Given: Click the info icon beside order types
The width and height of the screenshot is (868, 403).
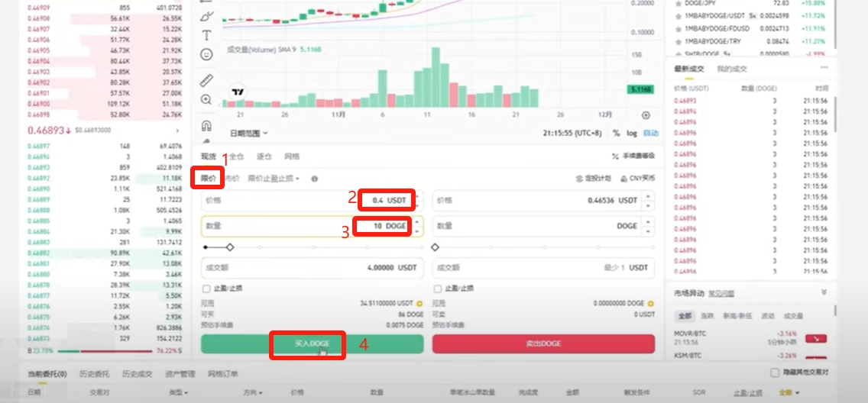Looking at the screenshot, I should [314, 179].
